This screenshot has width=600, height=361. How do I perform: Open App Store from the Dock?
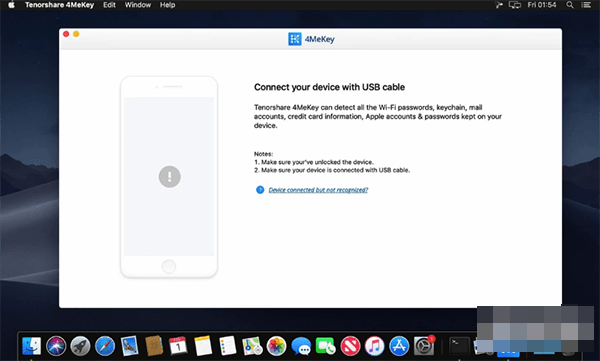pyautogui.click(x=399, y=346)
